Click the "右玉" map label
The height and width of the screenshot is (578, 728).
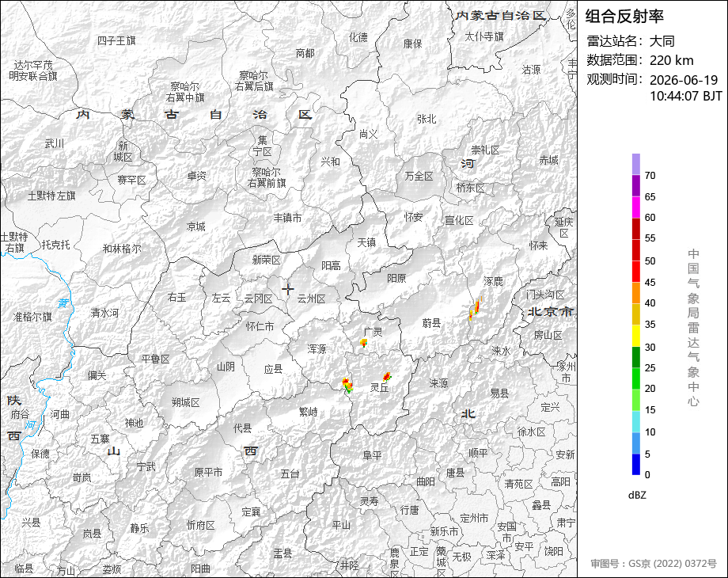coord(177,298)
